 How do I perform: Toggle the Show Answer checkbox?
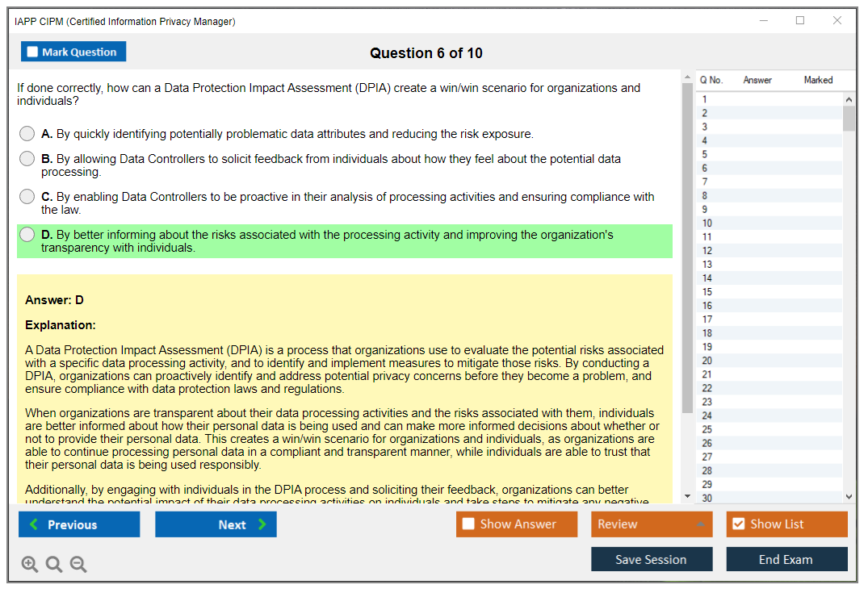point(468,524)
